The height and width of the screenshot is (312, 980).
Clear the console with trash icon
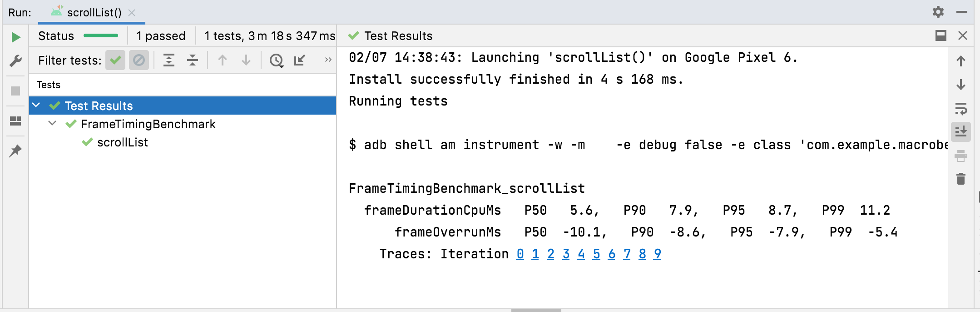tap(961, 179)
